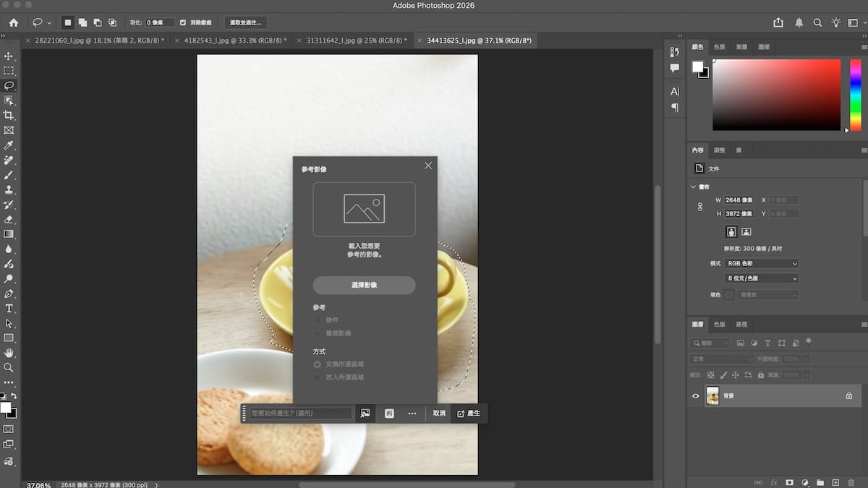Open the 8 位元/色版 bit depth dropdown
The image size is (868, 488).
tap(762, 278)
